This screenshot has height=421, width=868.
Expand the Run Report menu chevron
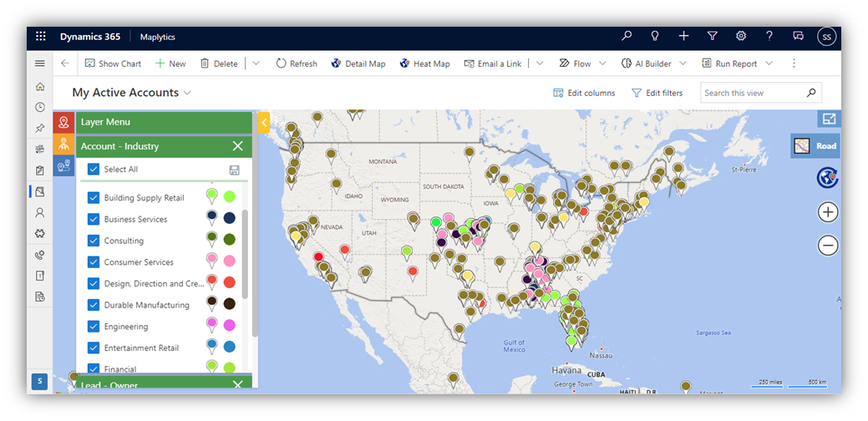coord(769,63)
